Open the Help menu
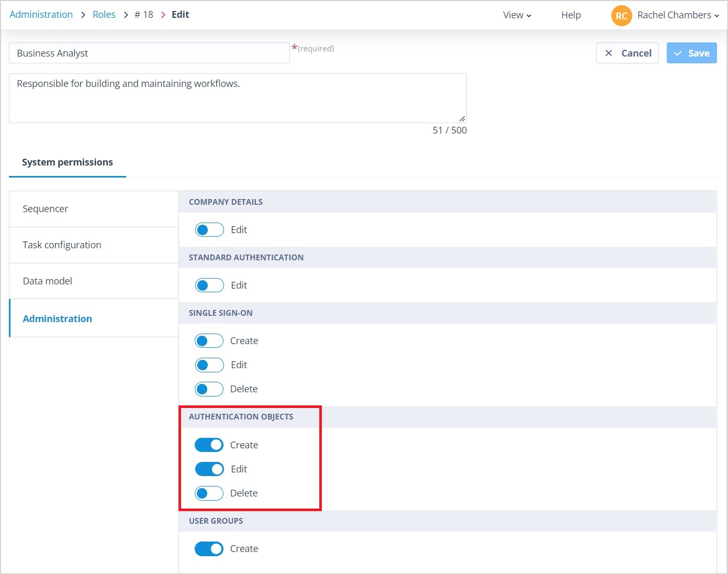Screen dimensions: 728x574 [571, 15]
